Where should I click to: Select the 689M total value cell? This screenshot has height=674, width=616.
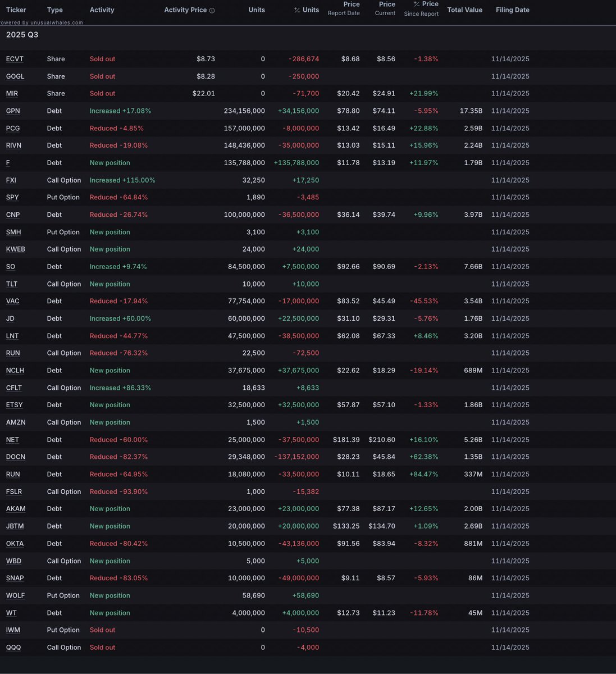click(473, 371)
